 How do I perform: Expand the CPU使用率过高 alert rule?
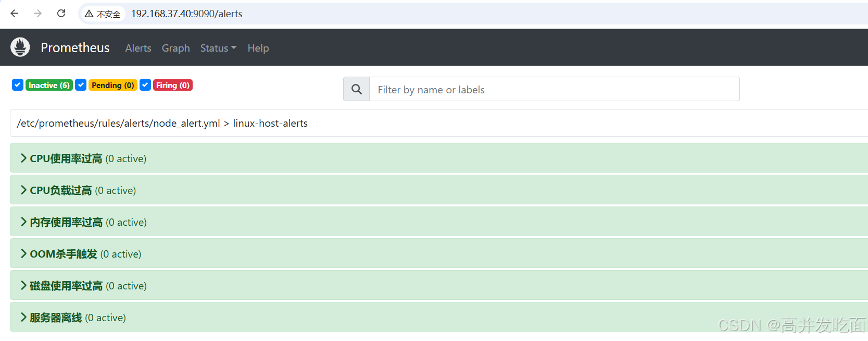(438, 158)
